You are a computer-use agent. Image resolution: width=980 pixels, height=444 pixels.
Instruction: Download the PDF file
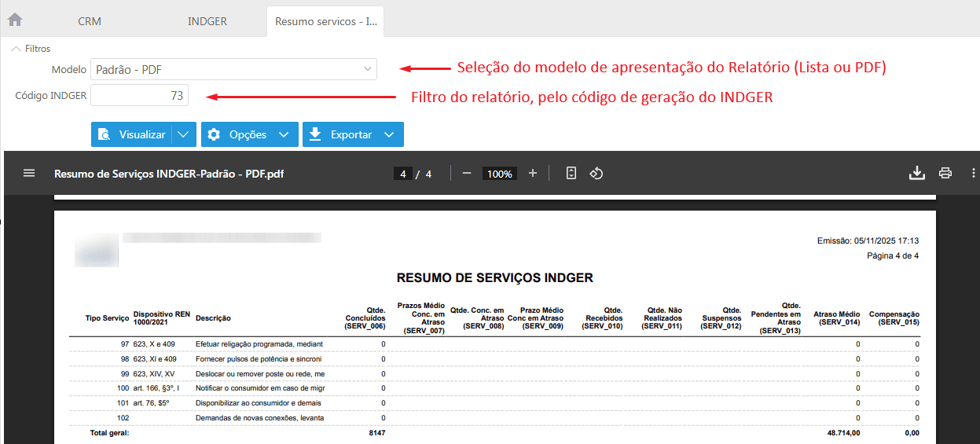coord(916,173)
